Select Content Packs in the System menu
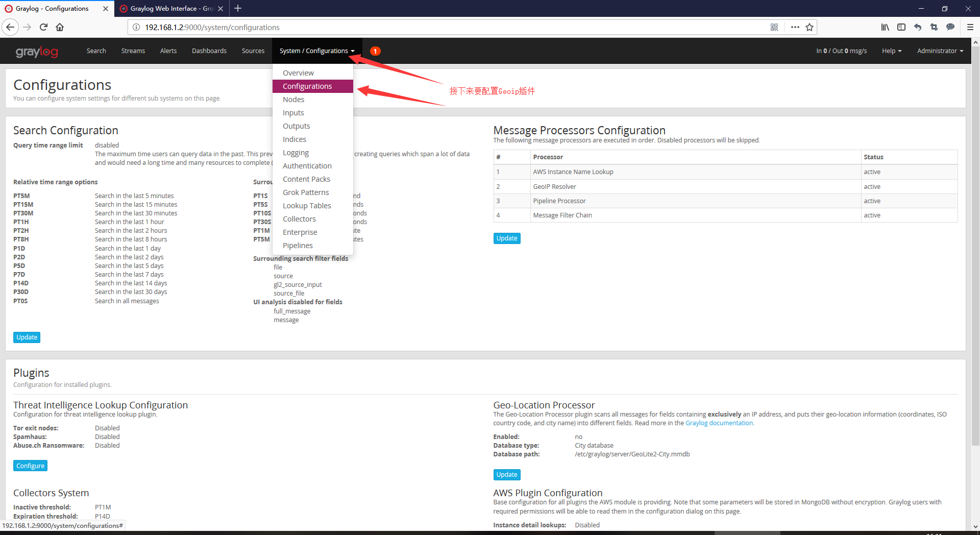 point(313,179)
